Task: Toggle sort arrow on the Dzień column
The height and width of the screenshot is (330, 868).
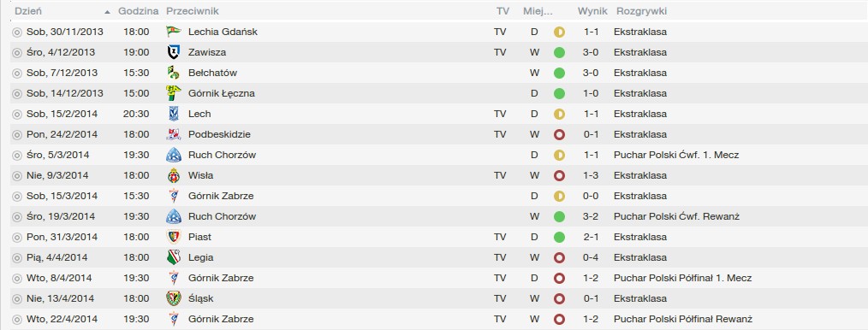Action: pyautogui.click(x=107, y=12)
